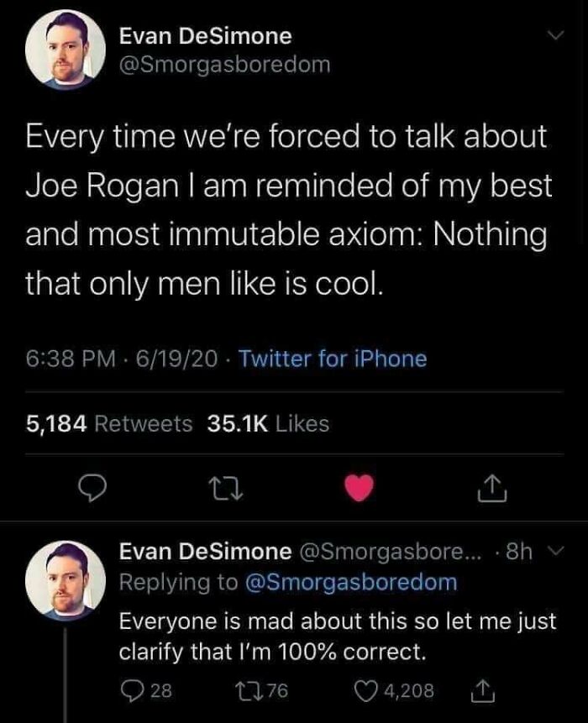Open the reply composer on the main tweet

click(x=93, y=487)
